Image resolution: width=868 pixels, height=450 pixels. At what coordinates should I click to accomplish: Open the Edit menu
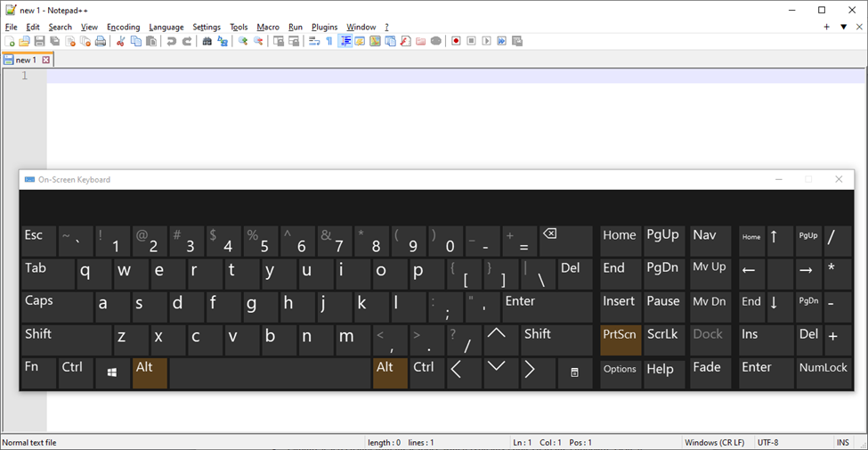33,27
